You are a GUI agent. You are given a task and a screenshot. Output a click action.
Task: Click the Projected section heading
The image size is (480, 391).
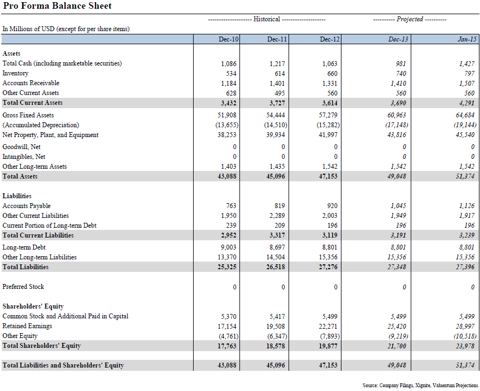(410, 19)
